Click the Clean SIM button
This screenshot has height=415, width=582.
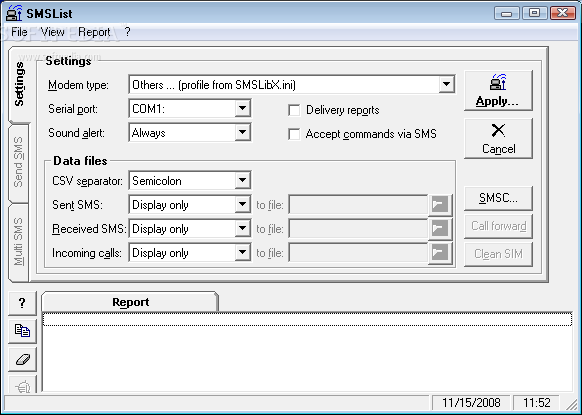[x=498, y=254]
